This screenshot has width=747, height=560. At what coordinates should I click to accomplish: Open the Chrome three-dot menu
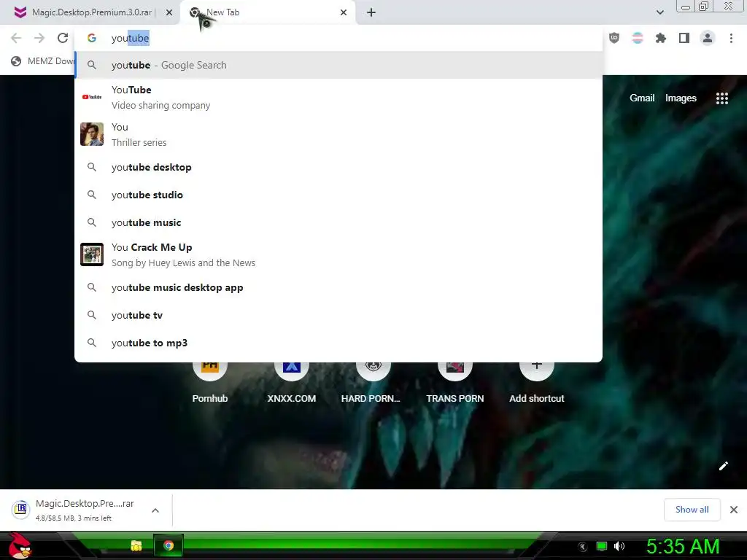(731, 38)
